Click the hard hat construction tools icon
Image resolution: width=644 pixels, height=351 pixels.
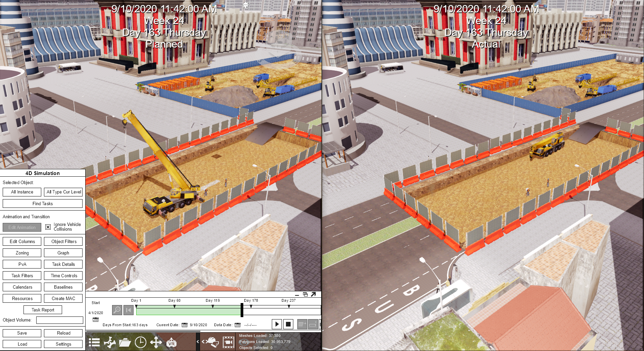pos(211,342)
